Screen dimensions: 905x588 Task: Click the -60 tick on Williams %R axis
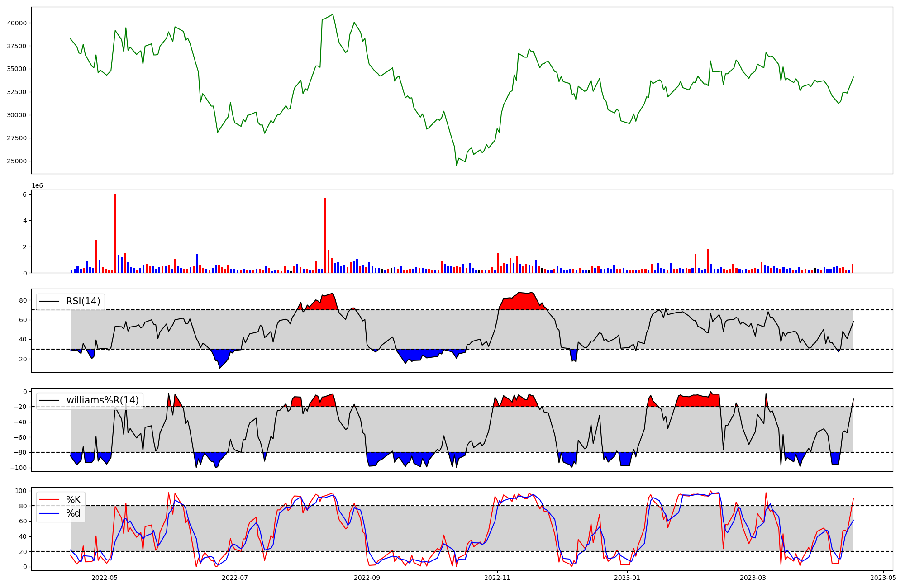(x=20, y=437)
